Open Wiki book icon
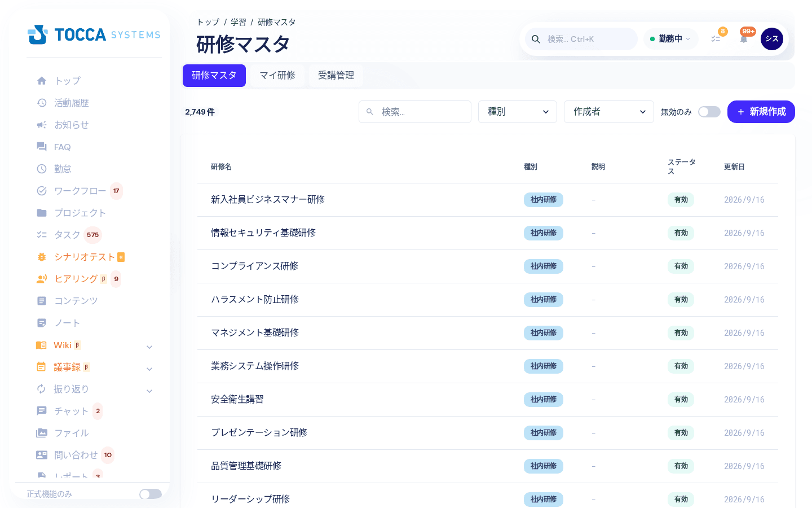The width and height of the screenshot is (812, 508). (x=41, y=345)
